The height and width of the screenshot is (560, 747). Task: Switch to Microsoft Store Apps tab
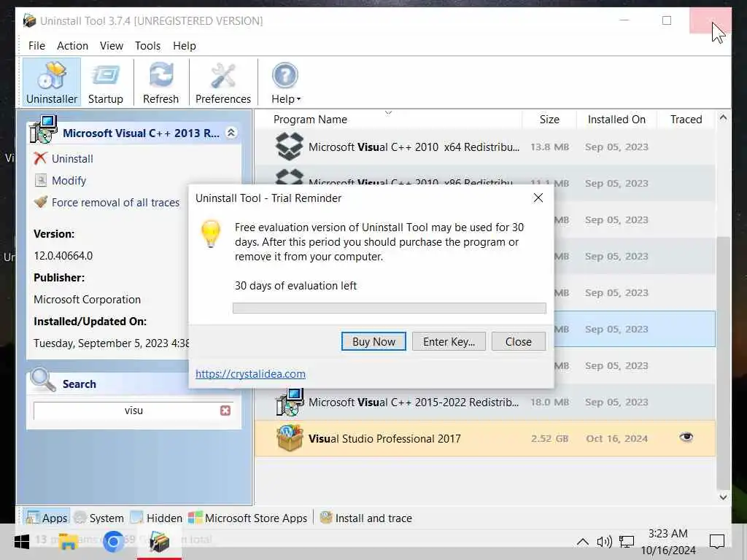click(248, 518)
